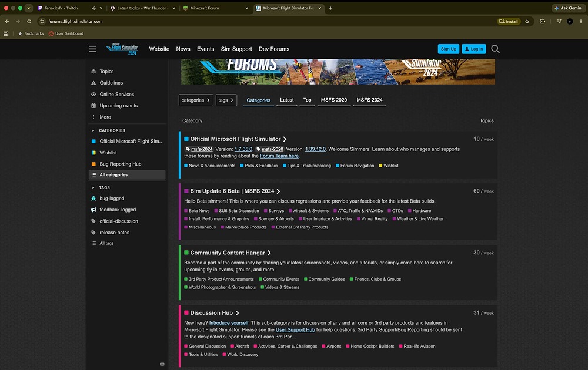Open the Dev Forums nav item
The image size is (588, 370).
pyautogui.click(x=274, y=49)
